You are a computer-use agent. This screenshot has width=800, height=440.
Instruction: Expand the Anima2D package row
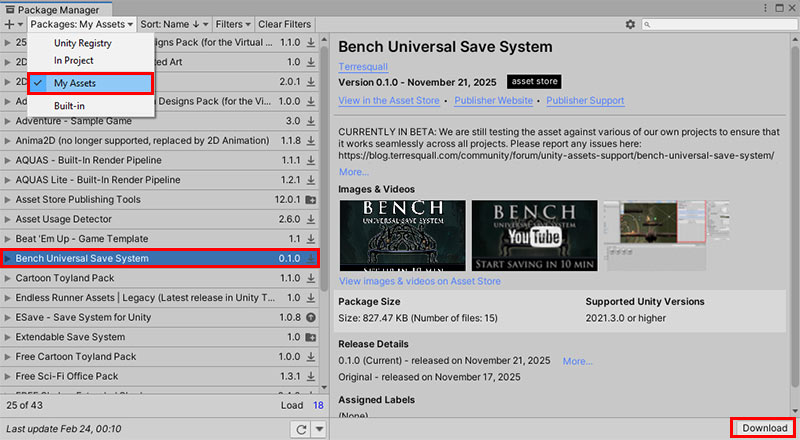coord(7,140)
